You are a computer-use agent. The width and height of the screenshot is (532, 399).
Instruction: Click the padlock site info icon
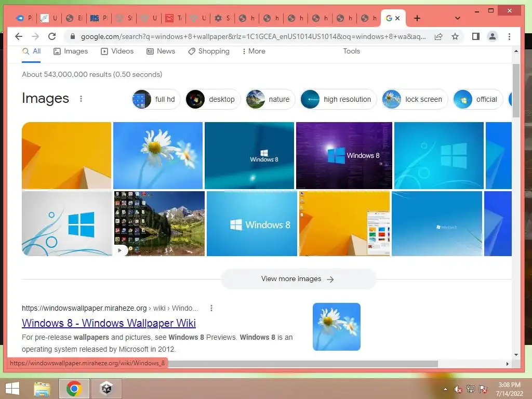click(72, 36)
